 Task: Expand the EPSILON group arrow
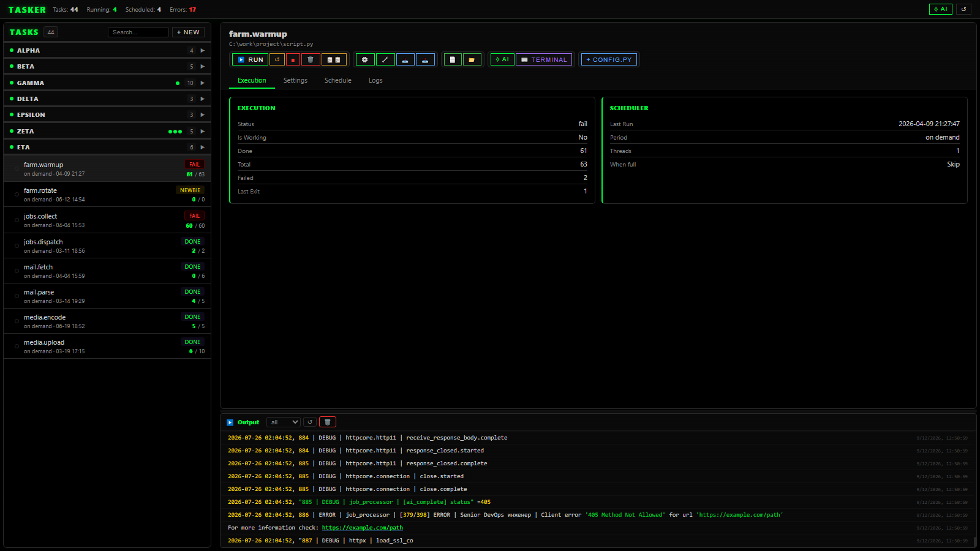[202, 114]
